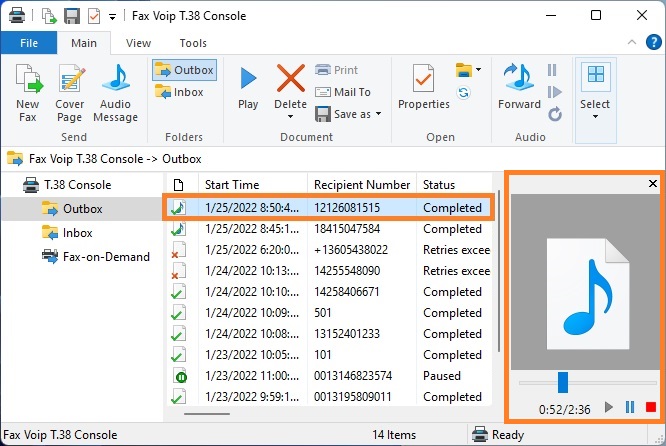This screenshot has height=446, width=666.
Task: Select the Inbox ribbon button
Action: [179, 92]
